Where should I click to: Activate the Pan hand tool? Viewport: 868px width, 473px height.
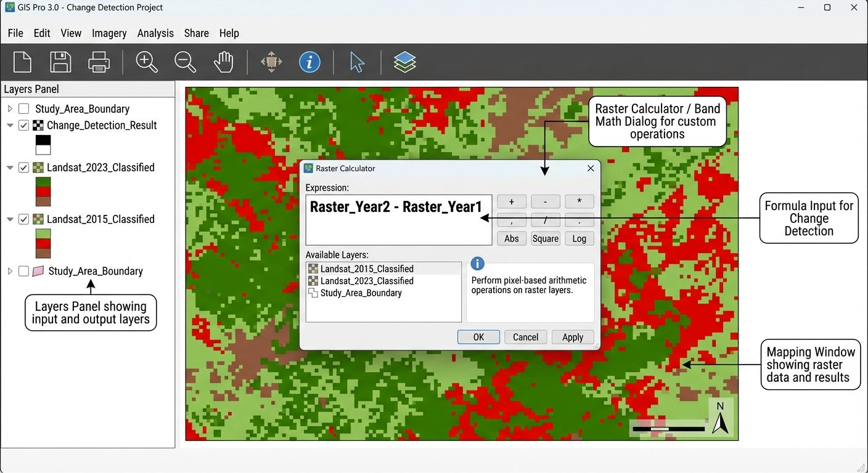tap(223, 62)
